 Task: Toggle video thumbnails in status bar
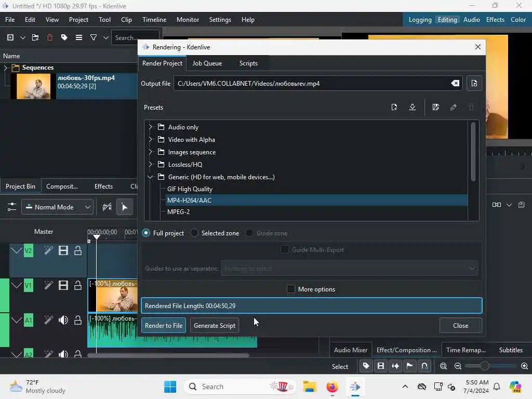point(381,366)
